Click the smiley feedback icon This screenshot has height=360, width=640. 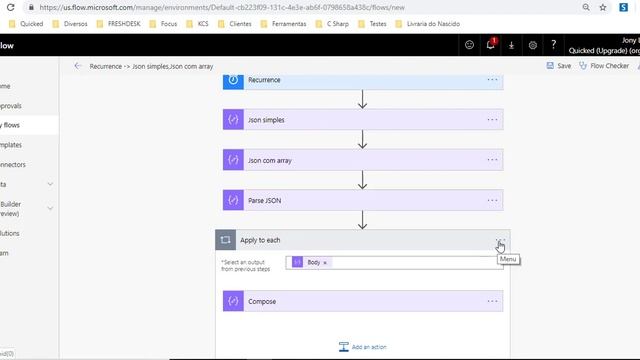[x=469, y=45]
